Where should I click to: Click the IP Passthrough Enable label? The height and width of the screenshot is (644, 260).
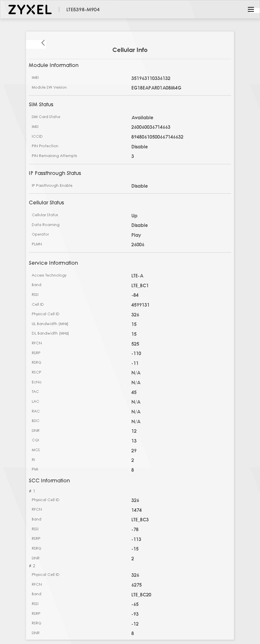point(52,185)
